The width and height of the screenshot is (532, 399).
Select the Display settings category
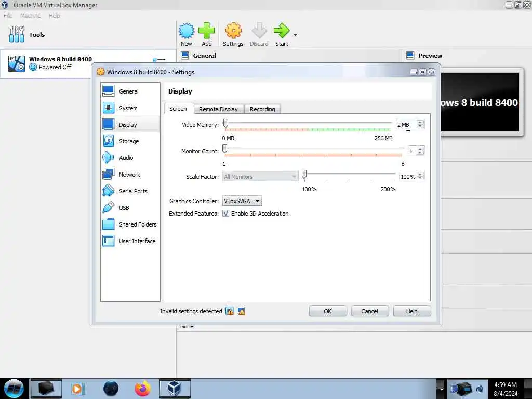[130, 125]
